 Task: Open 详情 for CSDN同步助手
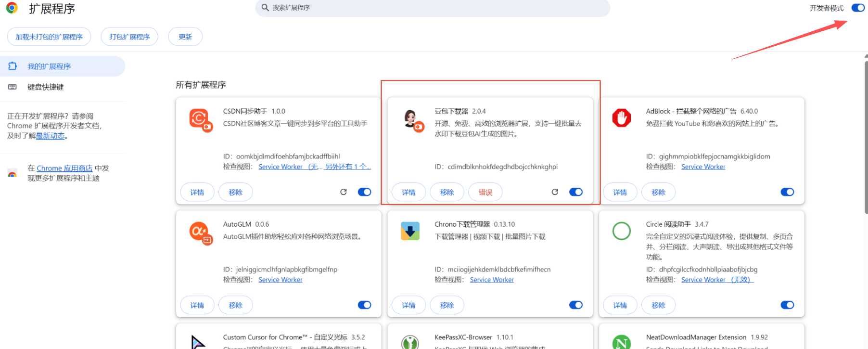click(197, 192)
